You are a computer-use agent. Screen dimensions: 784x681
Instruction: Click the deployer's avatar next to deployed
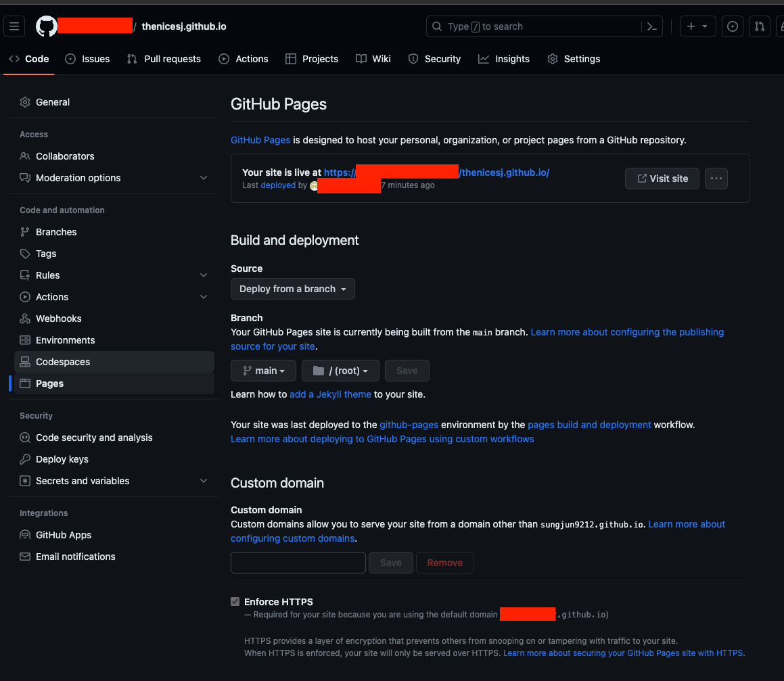click(x=313, y=185)
